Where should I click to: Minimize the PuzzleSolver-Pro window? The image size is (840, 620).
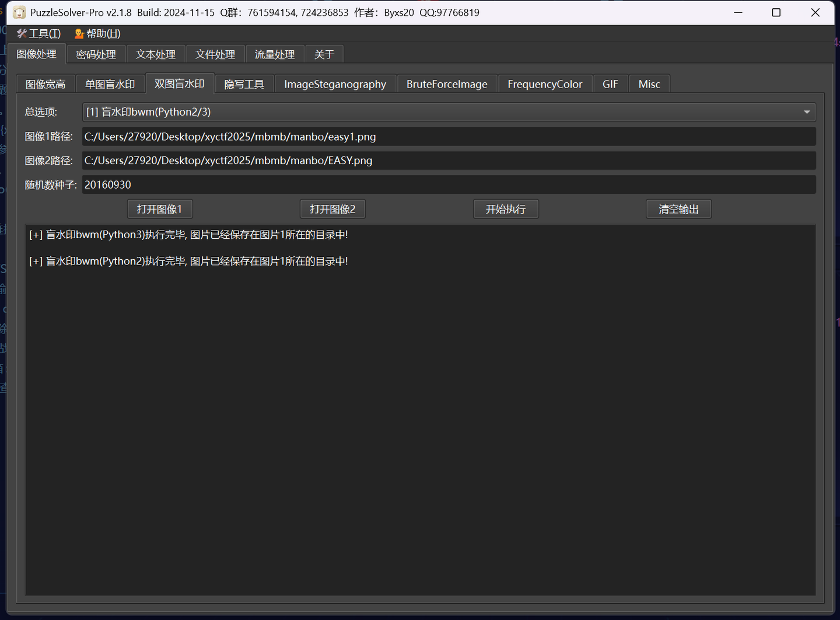738,12
